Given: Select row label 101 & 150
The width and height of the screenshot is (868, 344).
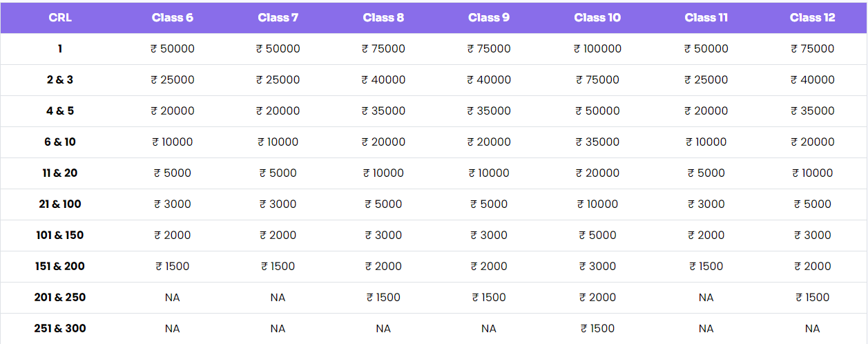Looking at the screenshot, I should (60, 236).
